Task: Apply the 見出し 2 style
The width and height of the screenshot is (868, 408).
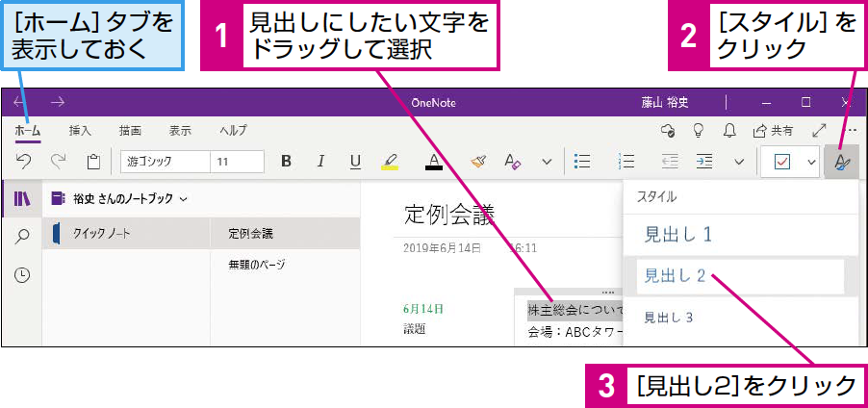Action: point(676,275)
